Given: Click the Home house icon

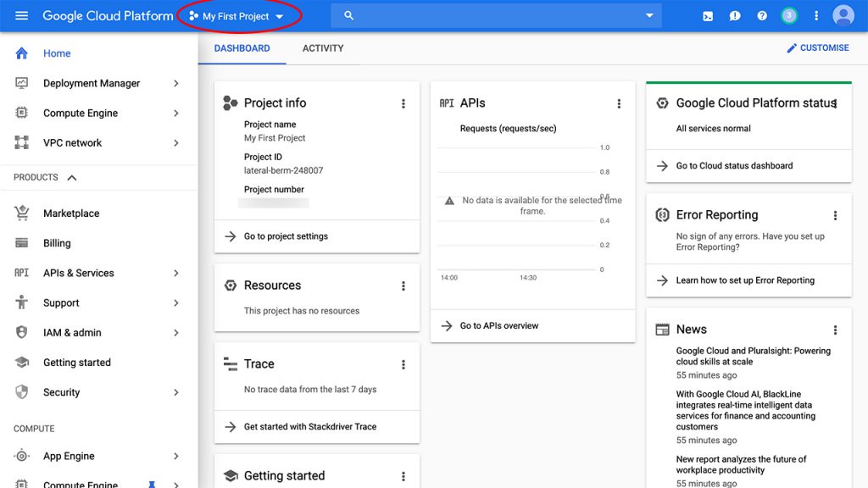Looking at the screenshot, I should [21, 53].
